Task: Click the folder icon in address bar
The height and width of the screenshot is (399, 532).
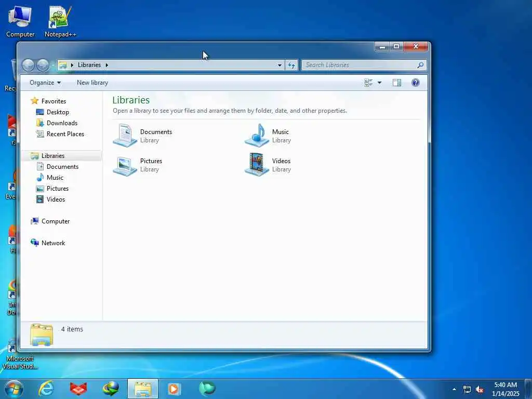Action: (63, 65)
